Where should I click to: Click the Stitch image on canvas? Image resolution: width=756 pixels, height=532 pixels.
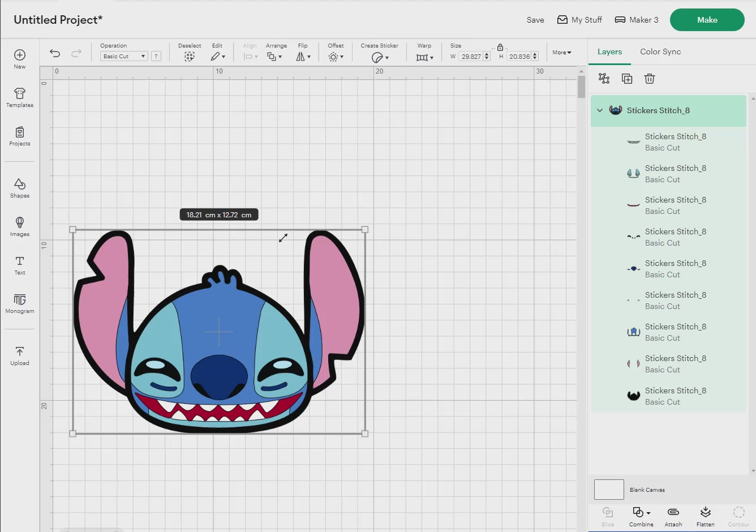point(218,332)
